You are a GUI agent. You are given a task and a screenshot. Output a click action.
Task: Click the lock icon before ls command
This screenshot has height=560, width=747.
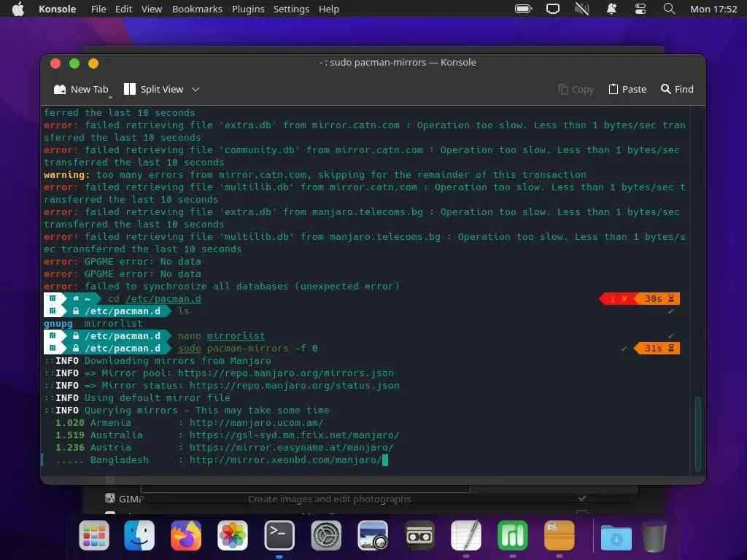click(x=76, y=311)
